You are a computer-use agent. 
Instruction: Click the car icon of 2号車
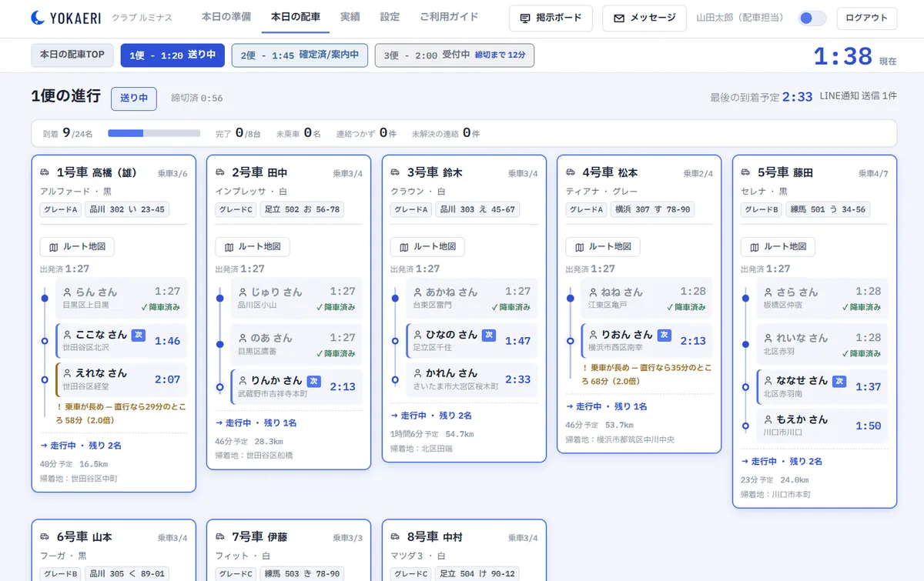(220, 172)
